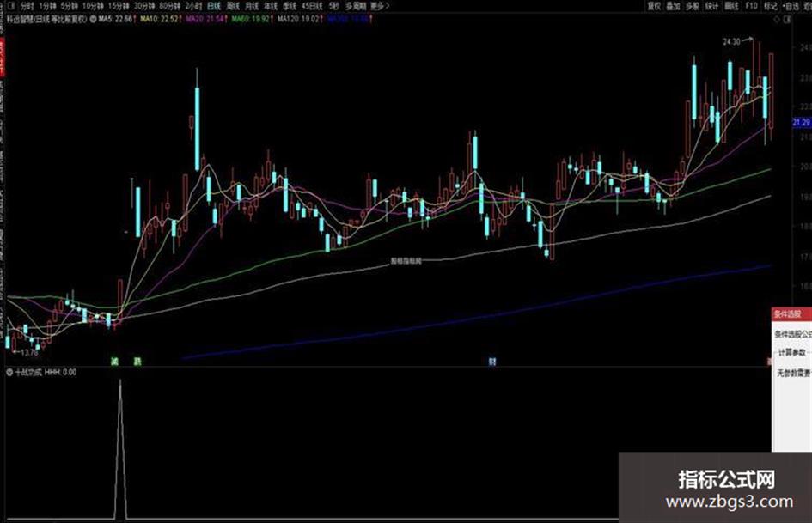Viewport: 812px width, 523px height.
Task: Select the 10分钟 period tab
Action: pos(93,6)
